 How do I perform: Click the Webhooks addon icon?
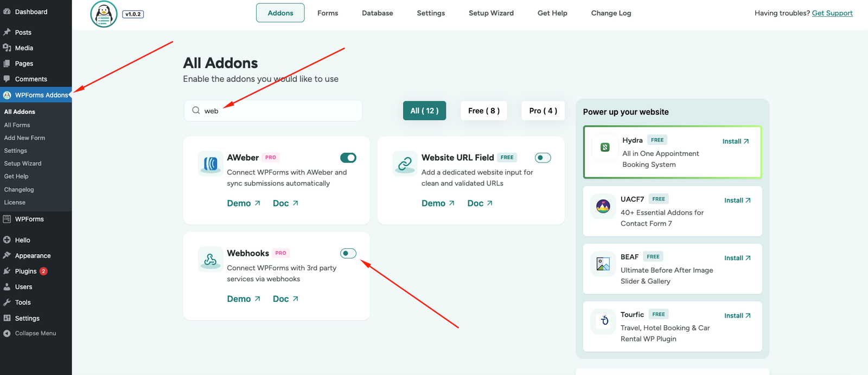(210, 259)
